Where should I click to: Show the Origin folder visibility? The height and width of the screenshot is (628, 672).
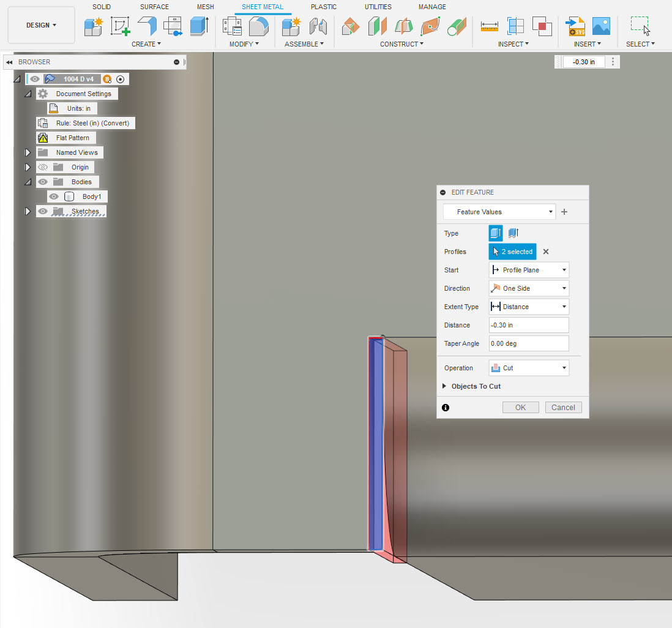[43, 166]
